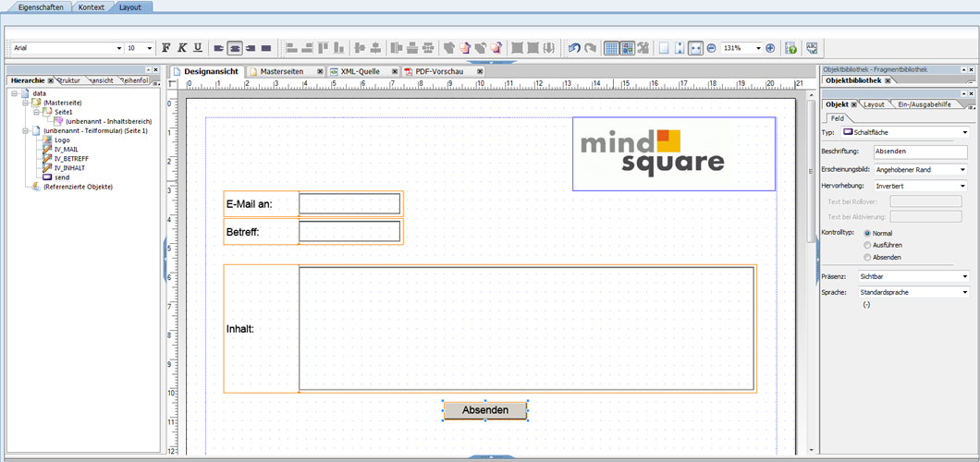The width and height of the screenshot is (980, 462).
Task: Switch to the Masterseiten tab
Action: point(282,72)
